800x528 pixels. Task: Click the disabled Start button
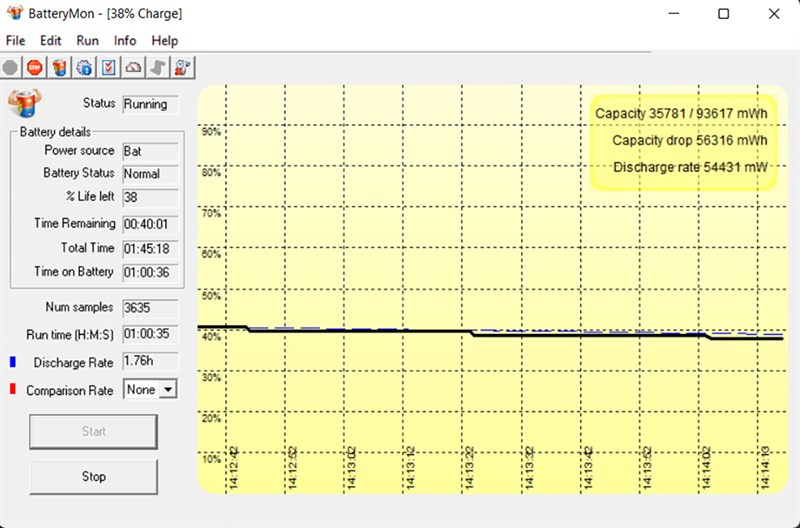tap(93, 432)
